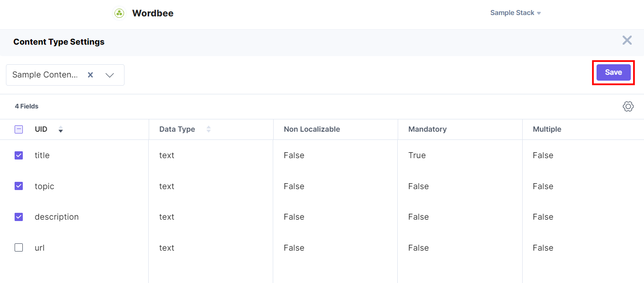Click the Content Type Settings heading
The width and height of the screenshot is (644, 283).
coord(59,42)
